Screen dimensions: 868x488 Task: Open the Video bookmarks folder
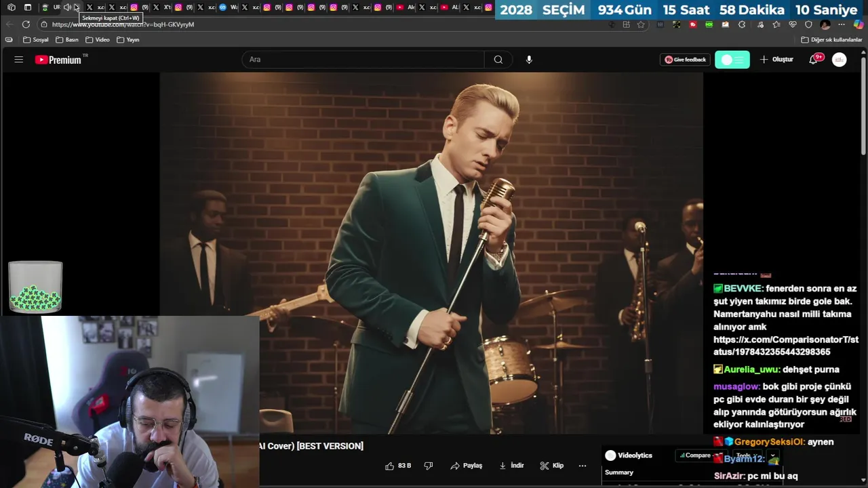coord(98,40)
